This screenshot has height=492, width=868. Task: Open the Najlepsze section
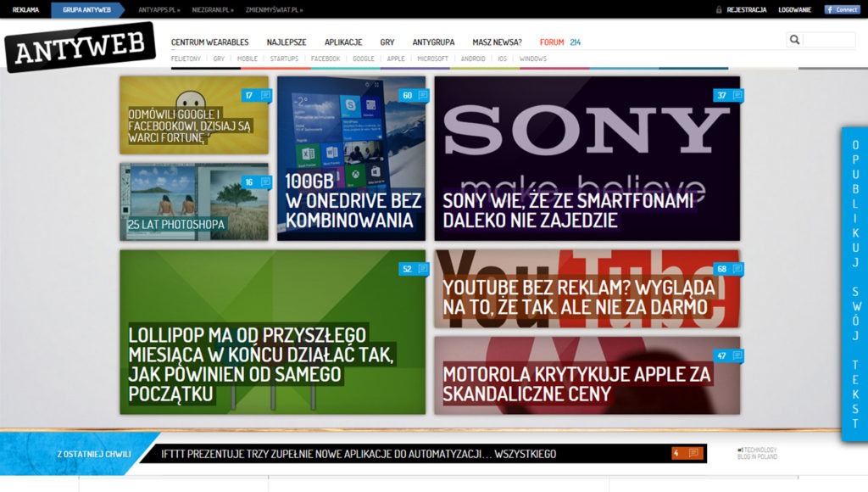click(x=287, y=42)
